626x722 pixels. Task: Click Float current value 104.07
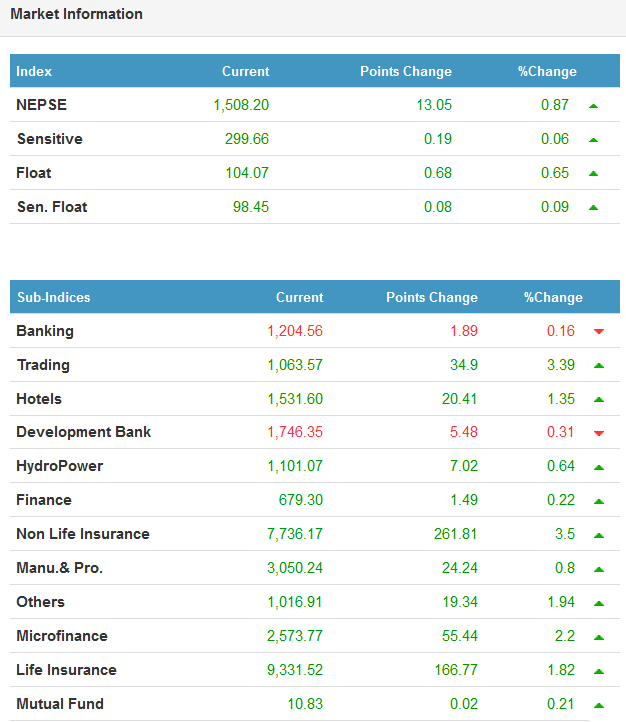coord(247,173)
